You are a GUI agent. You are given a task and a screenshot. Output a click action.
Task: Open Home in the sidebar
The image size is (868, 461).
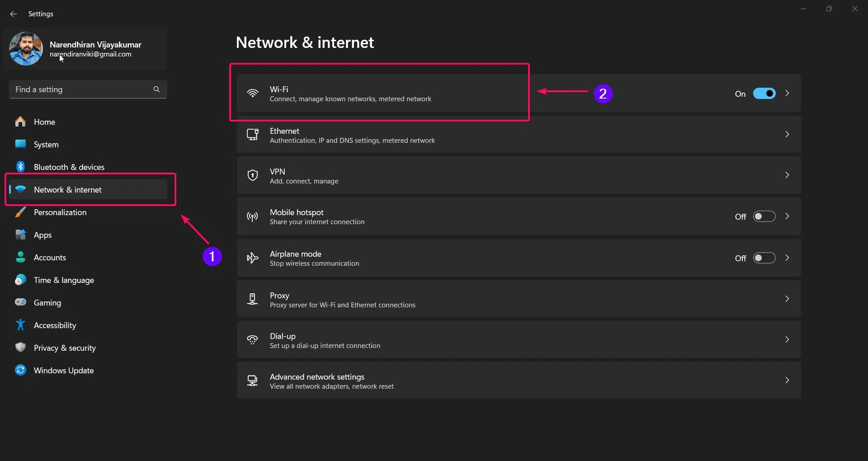[x=88, y=122]
